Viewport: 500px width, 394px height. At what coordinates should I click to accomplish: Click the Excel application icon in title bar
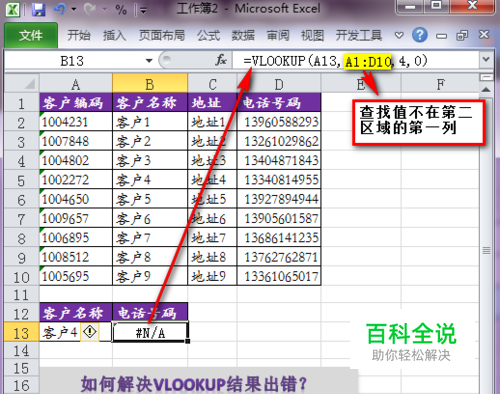point(13,9)
